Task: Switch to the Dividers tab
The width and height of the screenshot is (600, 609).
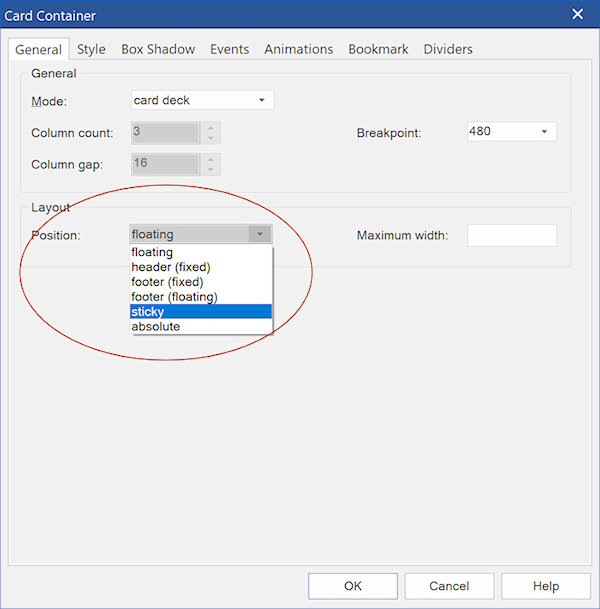Action: click(448, 49)
